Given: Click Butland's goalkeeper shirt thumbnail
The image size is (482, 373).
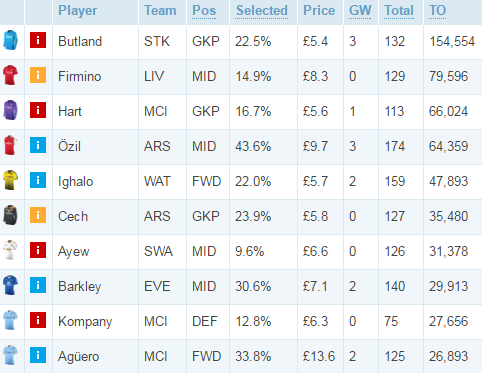Looking at the screenshot, I should tap(11, 40).
